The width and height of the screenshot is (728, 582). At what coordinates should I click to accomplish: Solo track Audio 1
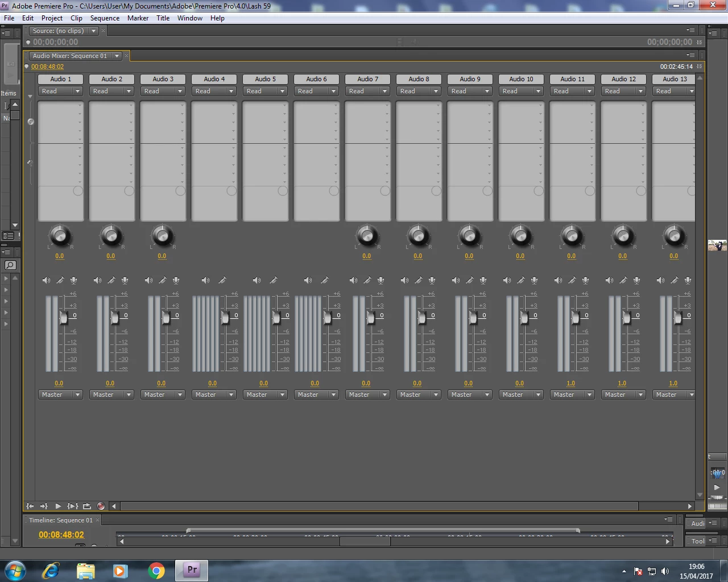60,280
